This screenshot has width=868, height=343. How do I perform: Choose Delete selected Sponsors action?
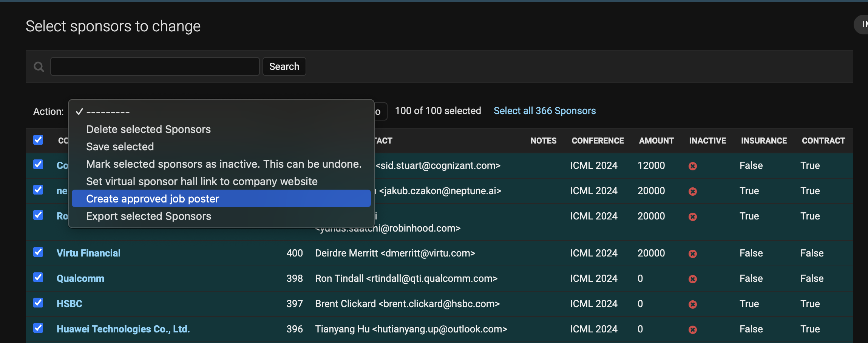[x=221, y=129]
